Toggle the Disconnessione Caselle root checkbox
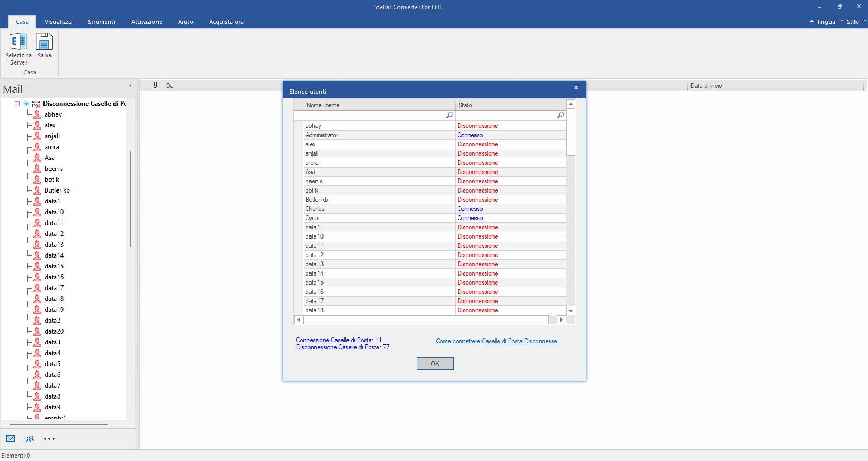This screenshot has height=461, width=868. tap(26, 104)
